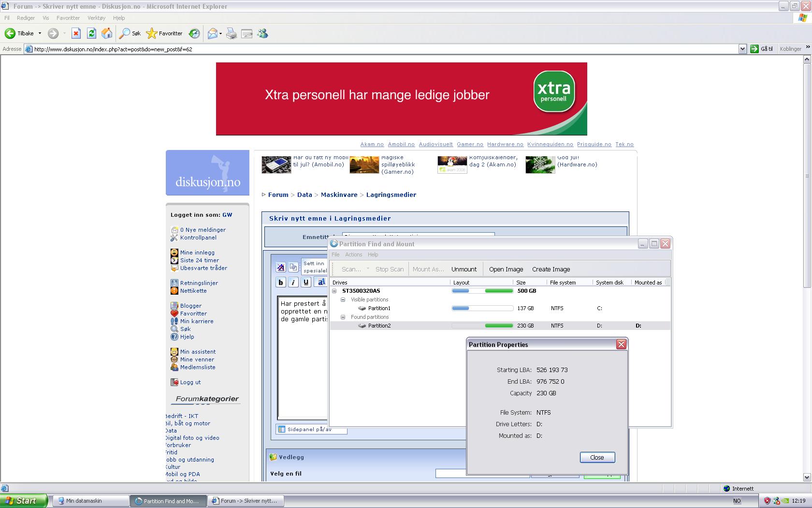Click the Close button in Partition Properties
Screen dimensions: 812x508
[x=597, y=457]
